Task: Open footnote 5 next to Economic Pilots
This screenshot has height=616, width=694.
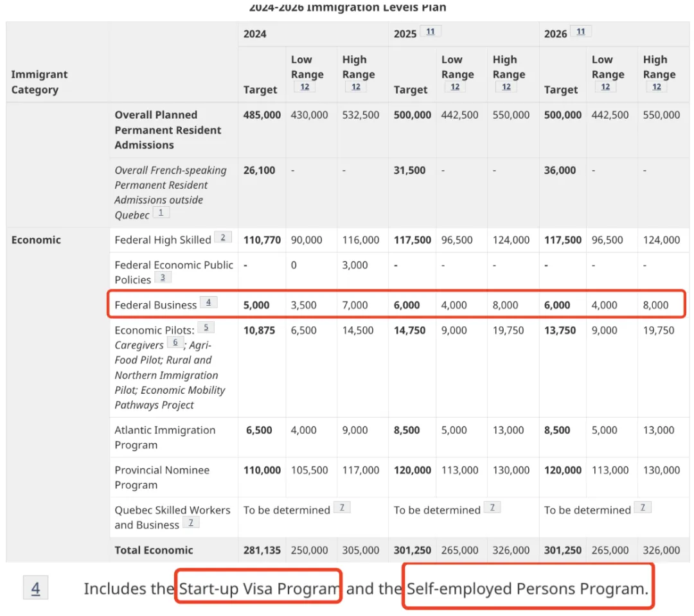Action: coord(206,328)
